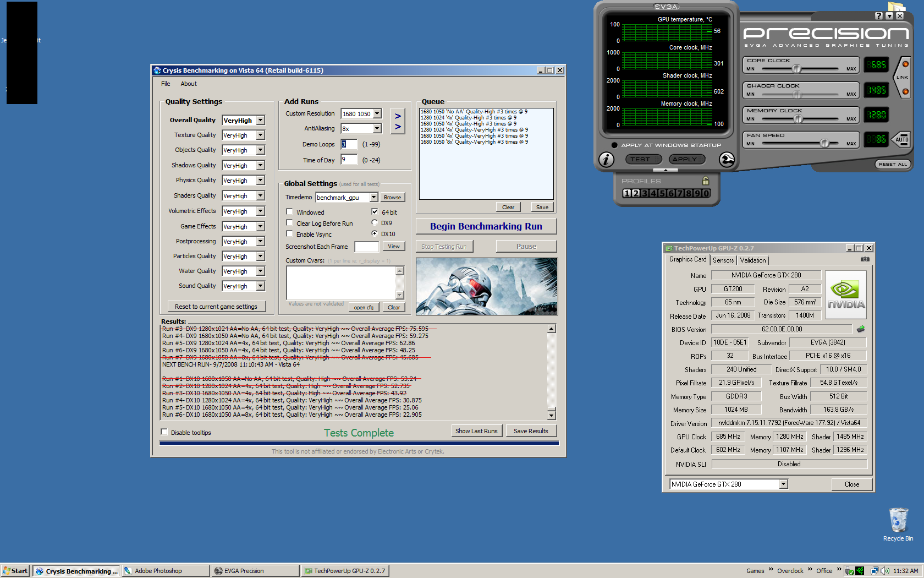924x578 pixels.
Task: Check the Windowed checkbox
Action: [289, 212]
